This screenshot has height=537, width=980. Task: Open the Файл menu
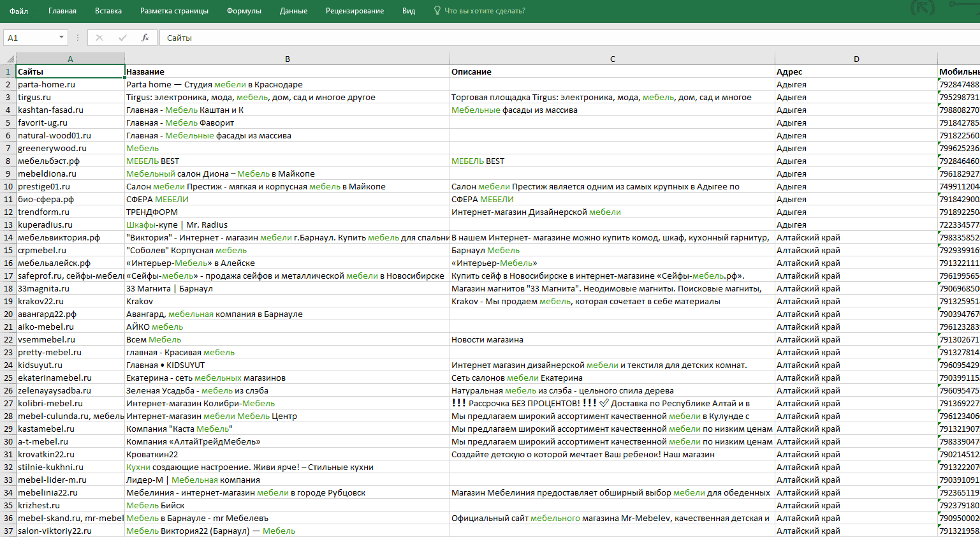pyautogui.click(x=18, y=11)
